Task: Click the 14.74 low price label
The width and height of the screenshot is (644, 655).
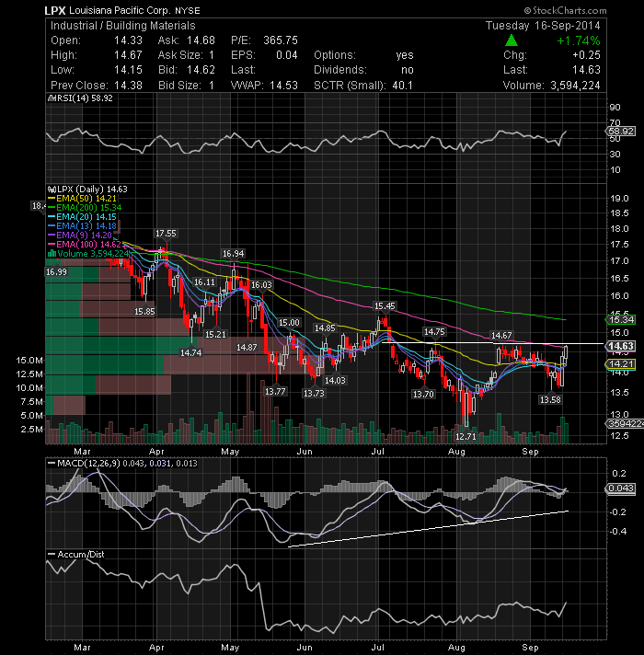Action: click(190, 353)
